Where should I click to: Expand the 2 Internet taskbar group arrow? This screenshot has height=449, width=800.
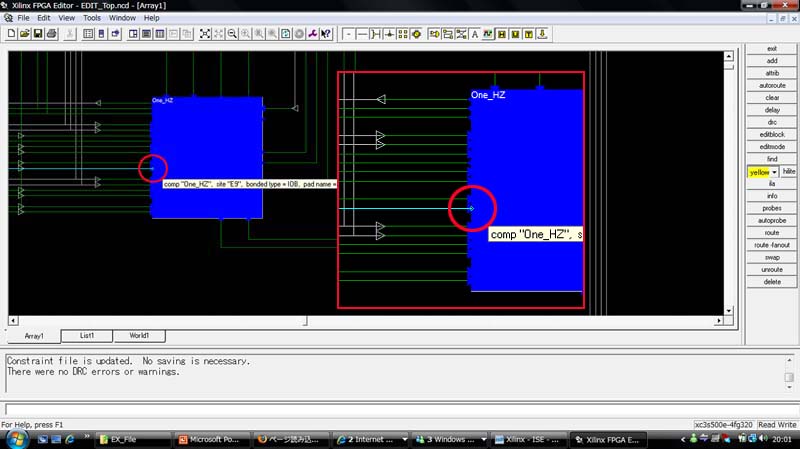coord(405,439)
